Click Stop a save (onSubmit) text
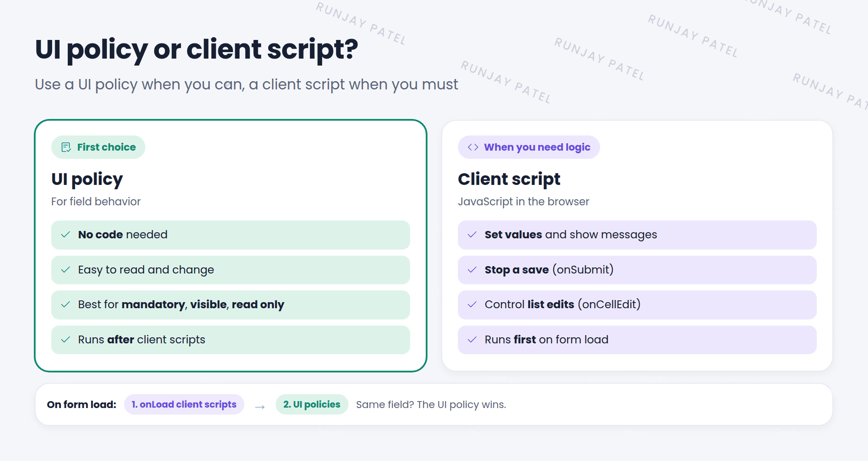The height and width of the screenshot is (461, 868). [549, 270]
